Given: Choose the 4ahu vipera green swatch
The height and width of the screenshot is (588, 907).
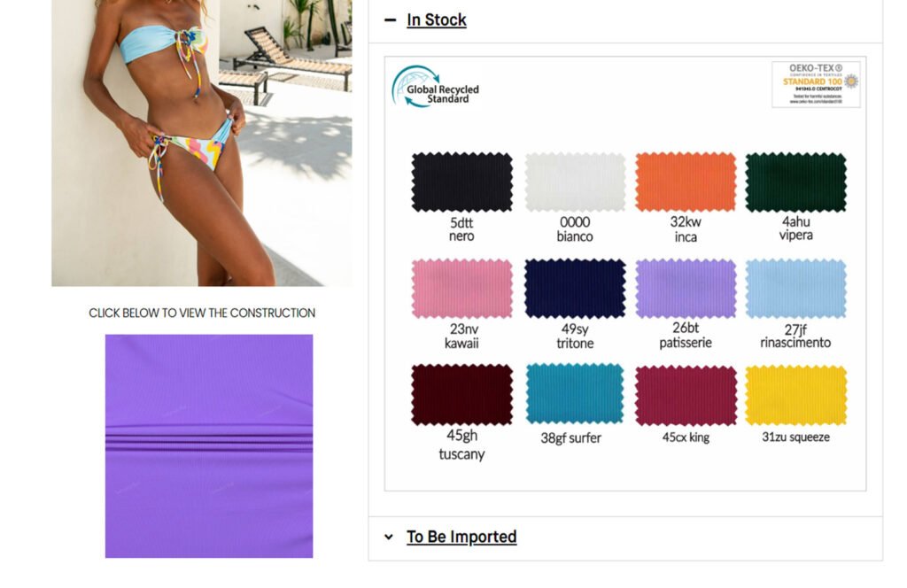Looking at the screenshot, I should pos(796,182).
